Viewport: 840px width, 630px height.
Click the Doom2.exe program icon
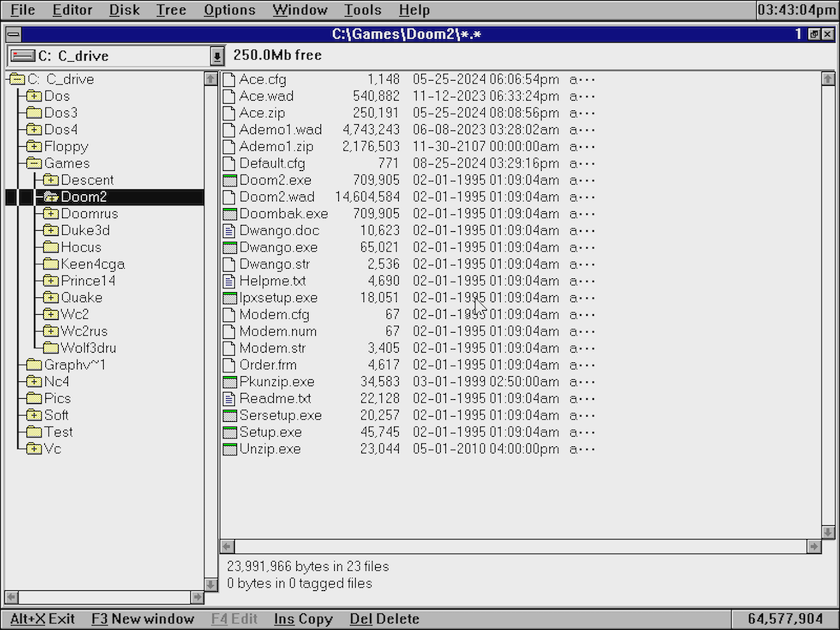(229, 180)
